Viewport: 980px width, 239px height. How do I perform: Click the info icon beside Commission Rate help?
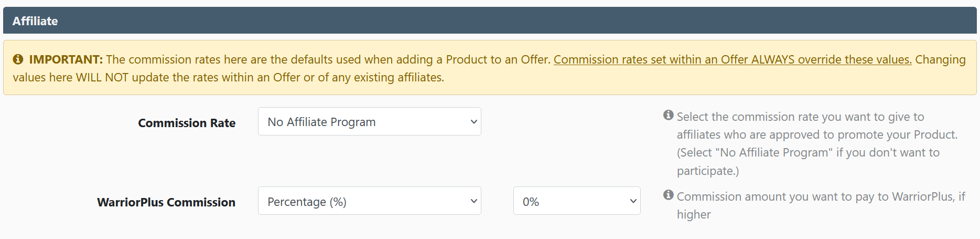(x=668, y=115)
